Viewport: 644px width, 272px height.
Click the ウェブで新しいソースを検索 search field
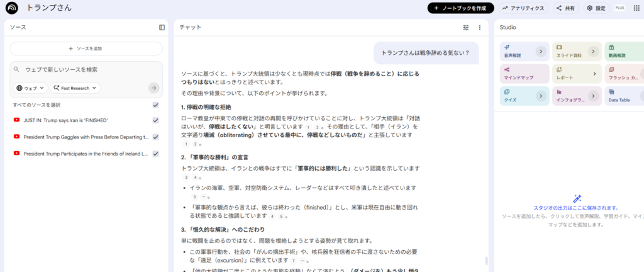(82, 69)
